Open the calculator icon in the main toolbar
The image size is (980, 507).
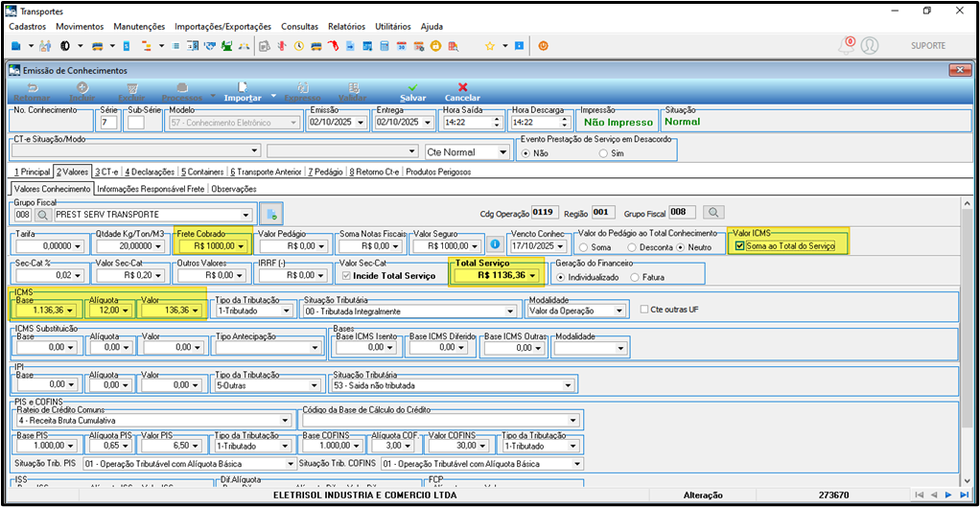tap(385, 46)
